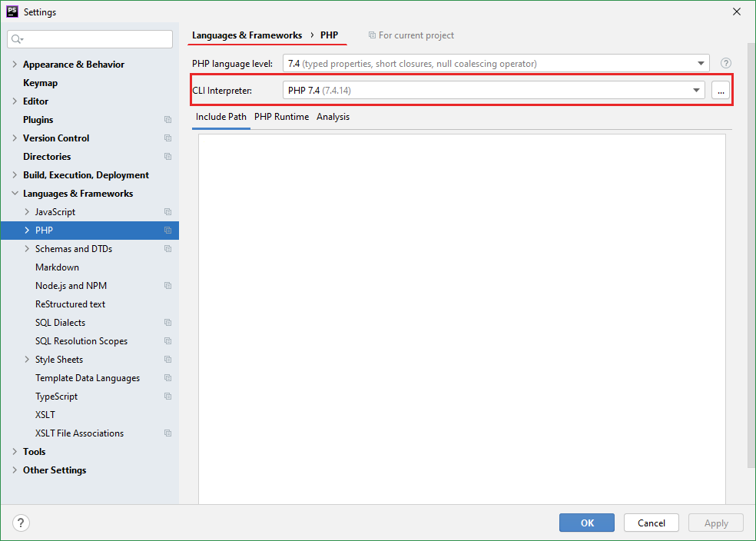Viewport: 756px width, 541px height.
Task: Expand the Style Sheets subsection
Action: (27, 359)
